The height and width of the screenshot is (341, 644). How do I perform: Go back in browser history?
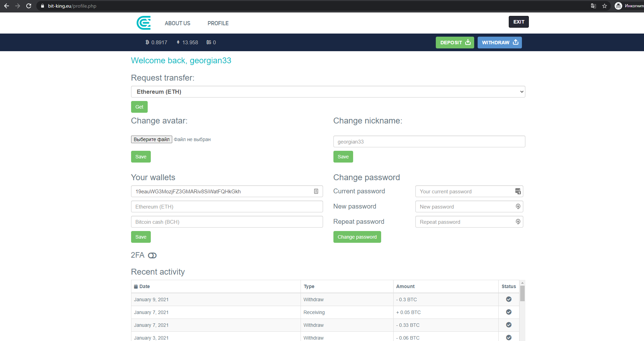click(x=7, y=6)
